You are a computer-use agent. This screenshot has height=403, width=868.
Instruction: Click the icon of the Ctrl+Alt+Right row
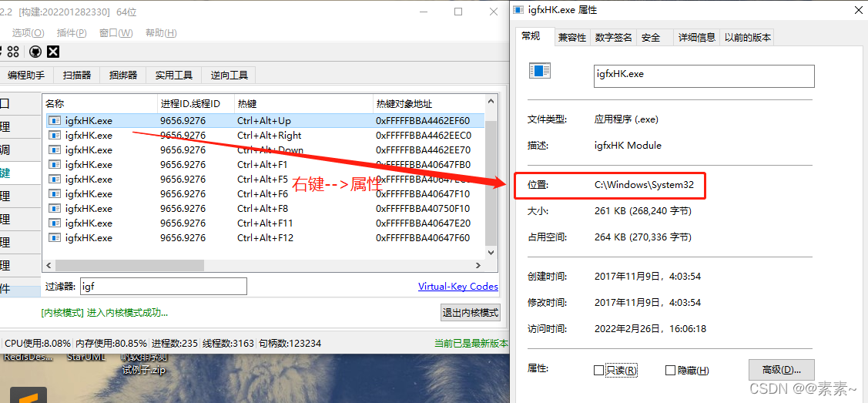[55, 135]
